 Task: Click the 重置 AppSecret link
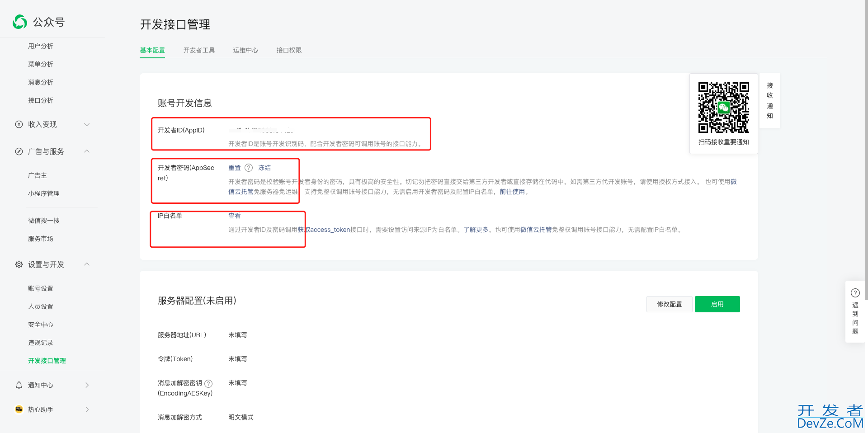pyautogui.click(x=235, y=168)
